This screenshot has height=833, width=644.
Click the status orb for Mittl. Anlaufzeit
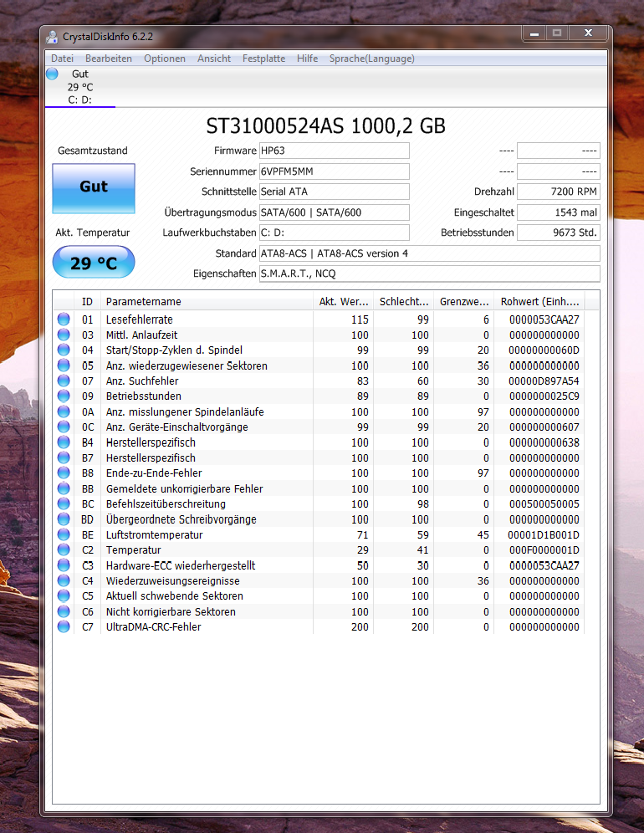coord(64,335)
